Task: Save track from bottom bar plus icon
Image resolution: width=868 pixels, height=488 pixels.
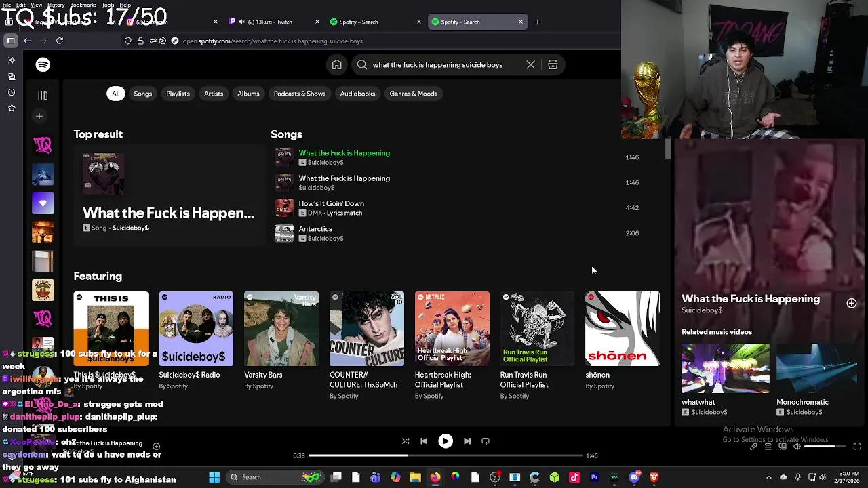Action: tap(156, 446)
